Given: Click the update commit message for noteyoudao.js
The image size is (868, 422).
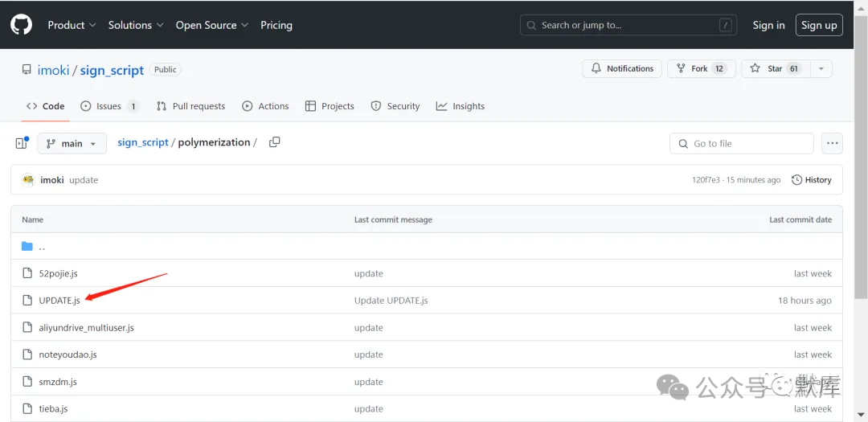Looking at the screenshot, I should pyautogui.click(x=369, y=354).
